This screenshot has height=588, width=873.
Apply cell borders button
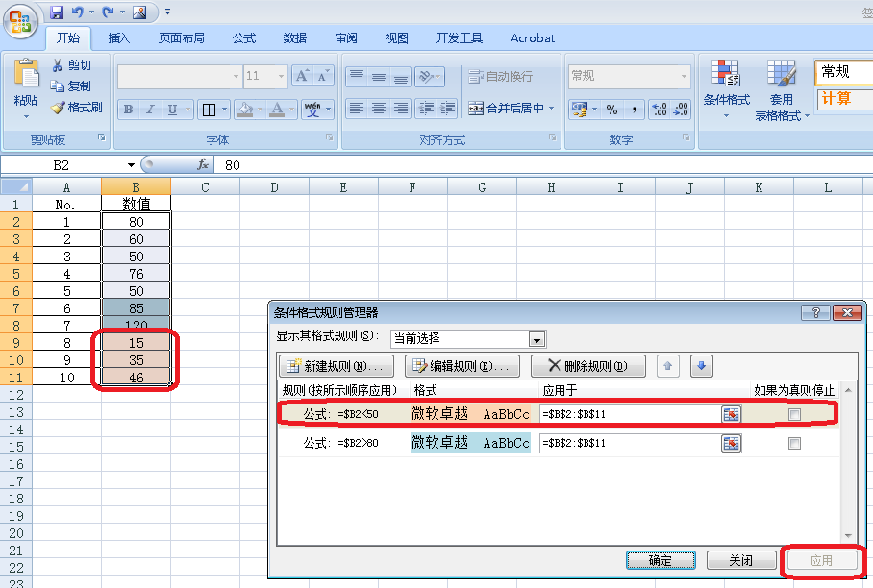pos(209,110)
